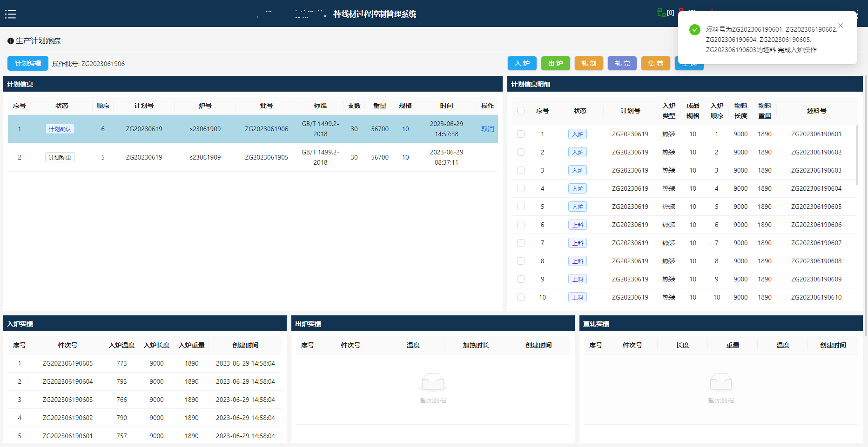Viewport: 868px width, 447px height.
Task: Click billet number ZG202306190607 in detail table
Action: (x=816, y=243)
